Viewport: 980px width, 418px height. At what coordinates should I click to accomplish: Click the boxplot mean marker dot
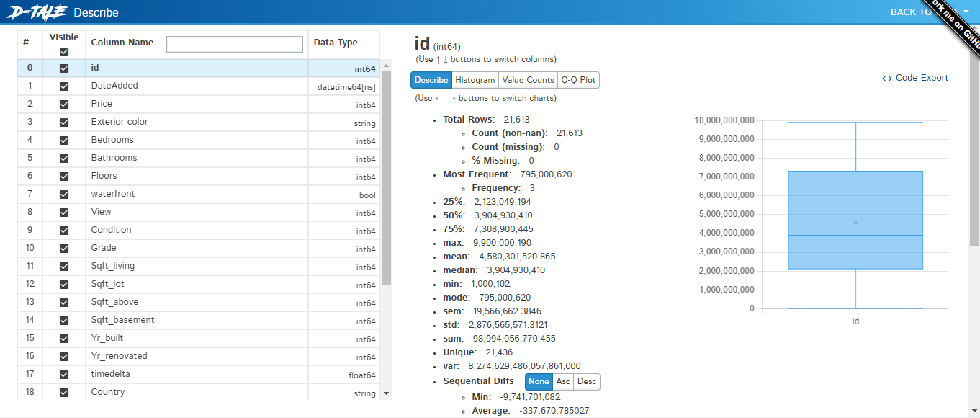tap(855, 223)
